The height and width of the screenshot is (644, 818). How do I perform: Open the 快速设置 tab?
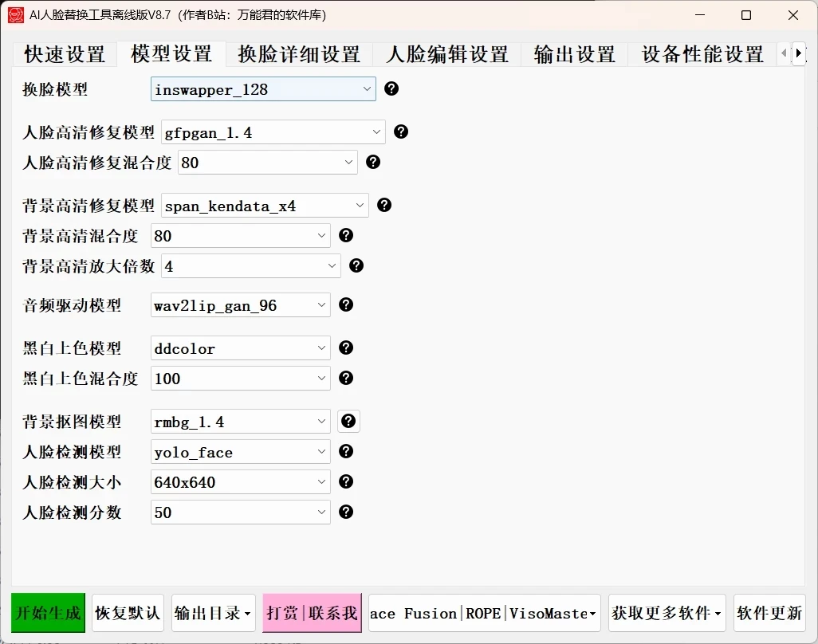pyautogui.click(x=64, y=54)
